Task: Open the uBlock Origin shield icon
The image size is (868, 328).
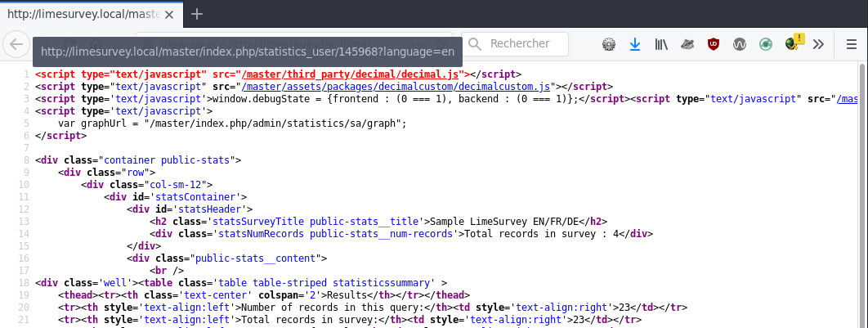Action: tap(713, 44)
